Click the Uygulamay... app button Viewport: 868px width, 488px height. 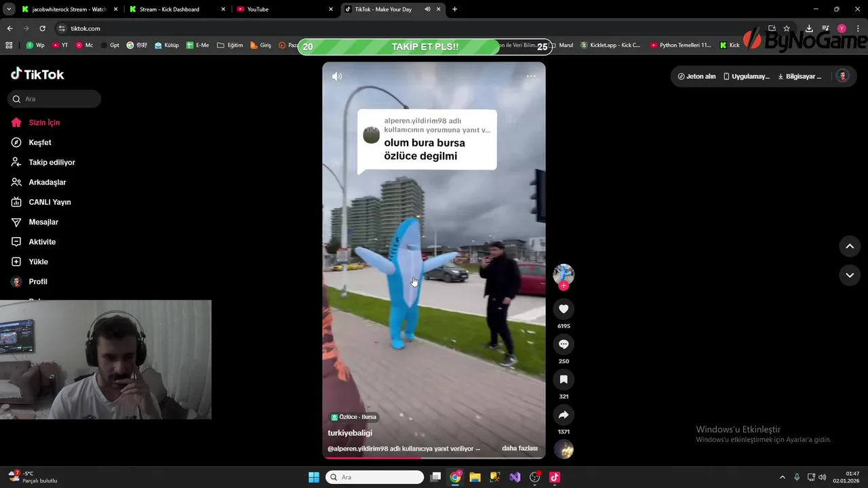(x=746, y=77)
